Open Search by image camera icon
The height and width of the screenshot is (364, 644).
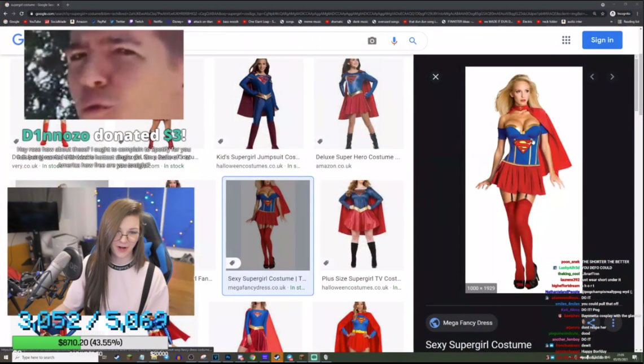pyautogui.click(x=372, y=41)
